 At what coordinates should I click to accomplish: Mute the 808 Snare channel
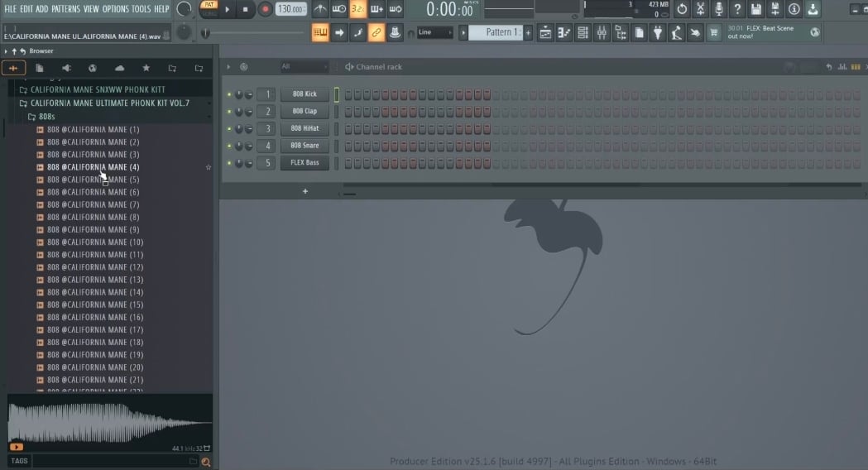[229, 146]
